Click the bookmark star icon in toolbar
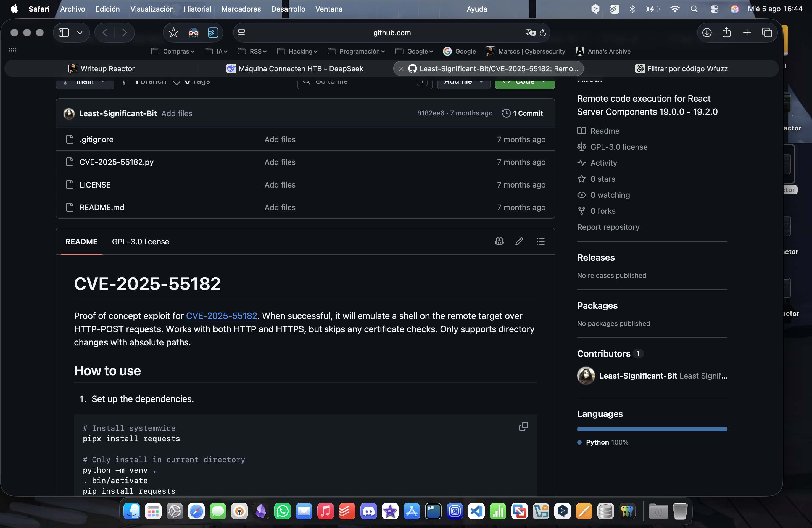This screenshot has height=528, width=812. coord(173,33)
